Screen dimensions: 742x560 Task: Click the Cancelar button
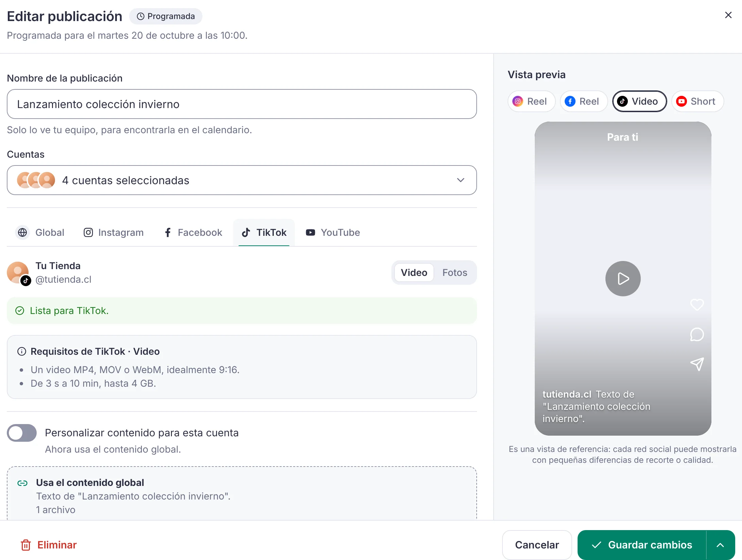(x=537, y=545)
